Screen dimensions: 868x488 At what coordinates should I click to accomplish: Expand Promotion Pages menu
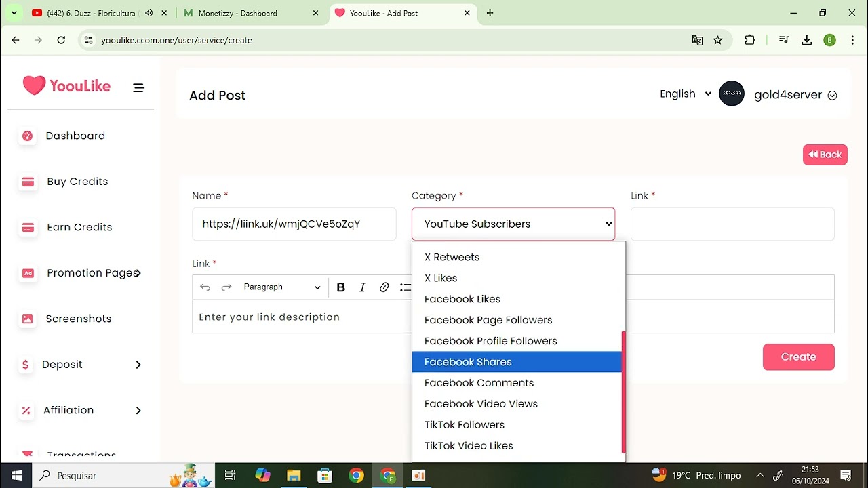(94, 273)
